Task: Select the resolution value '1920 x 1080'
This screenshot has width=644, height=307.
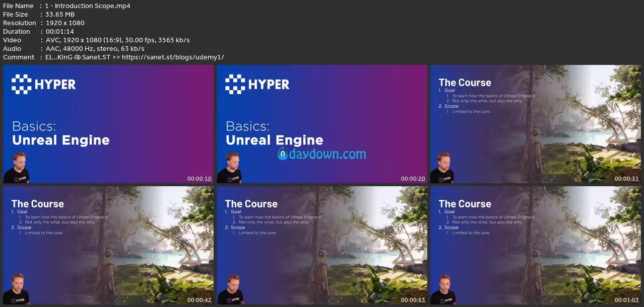Action: pyautogui.click(x=65, y=23)
